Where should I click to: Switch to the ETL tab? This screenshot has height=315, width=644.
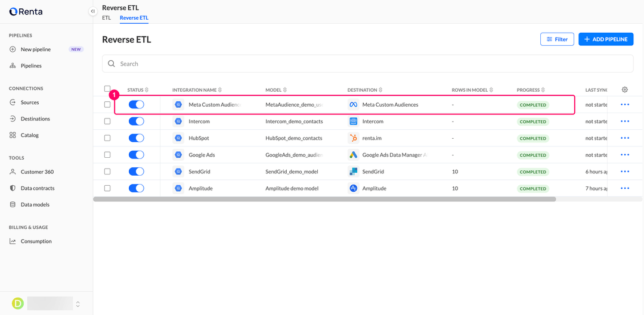[106, 18]
